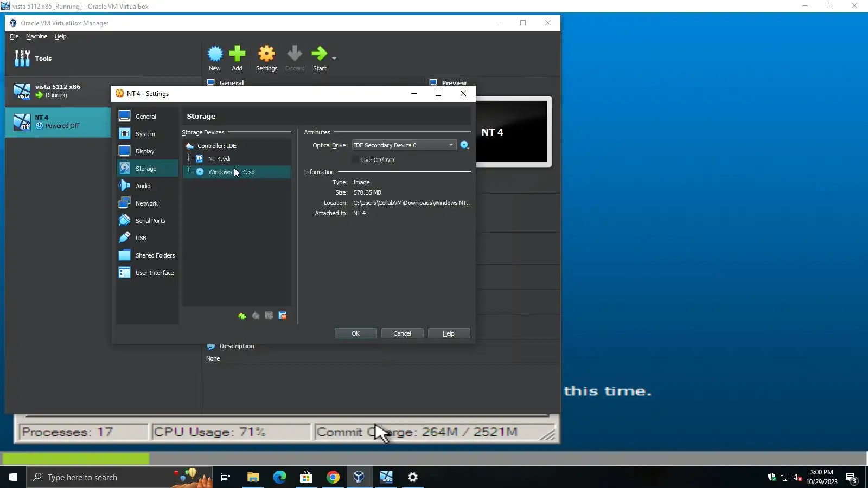Open the Shared Folders settings page
868x488 pixels.
(x=148, y=255)
